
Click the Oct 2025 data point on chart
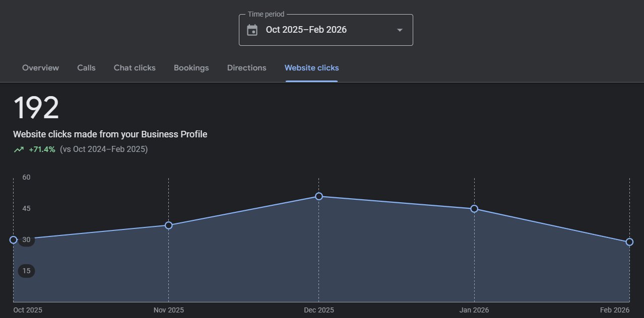pyautogui.click(x=14, y=240)
